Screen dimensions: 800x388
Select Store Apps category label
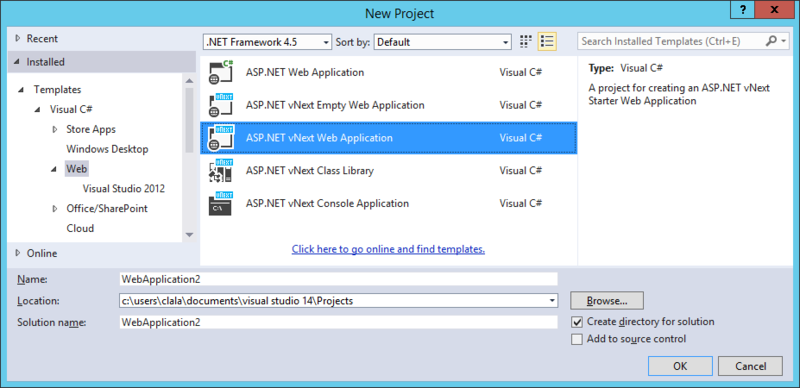click(91, 130)
